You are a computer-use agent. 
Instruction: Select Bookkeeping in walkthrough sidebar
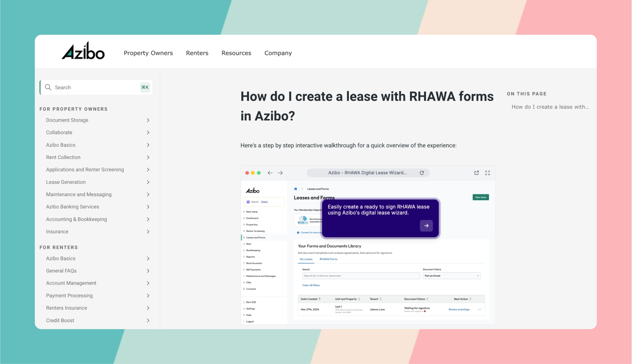tap(253, 250)
